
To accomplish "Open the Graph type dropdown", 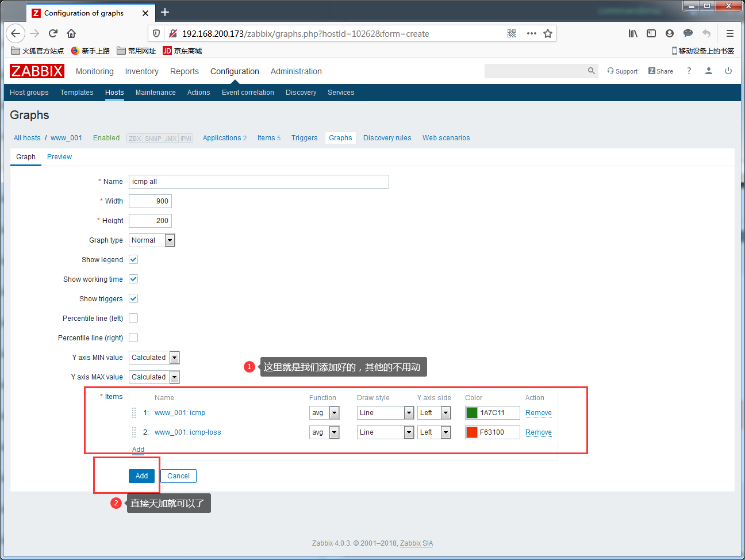I will [x=152, y=240].
